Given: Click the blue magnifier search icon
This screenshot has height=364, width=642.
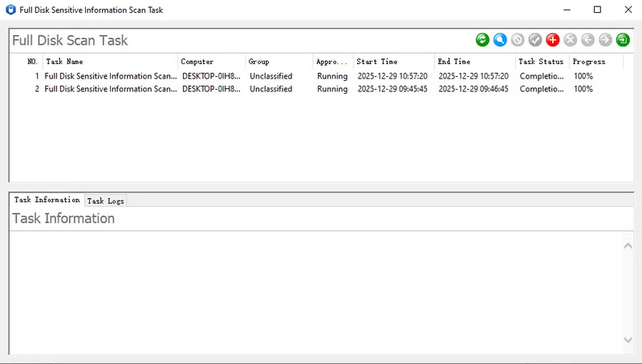Looking at the screenshot, I should [500, 39].
